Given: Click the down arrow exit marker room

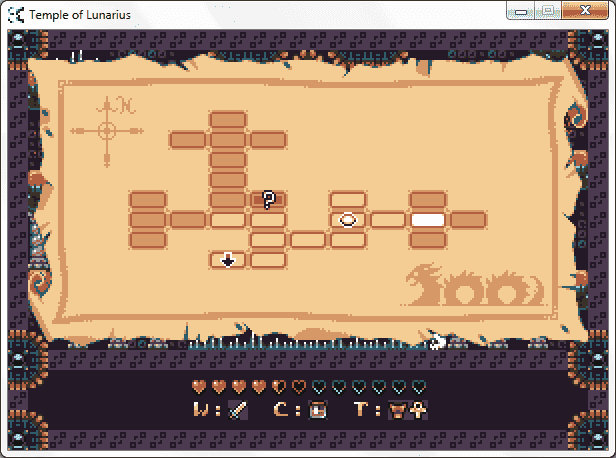Looking at the screenshot, I should [228, 260].
